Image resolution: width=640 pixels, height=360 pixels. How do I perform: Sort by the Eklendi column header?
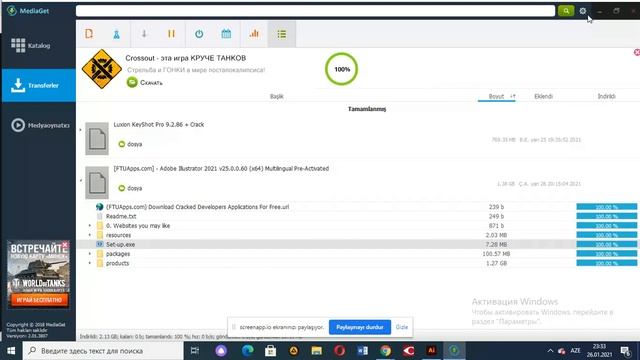click(x=543, y=96)
